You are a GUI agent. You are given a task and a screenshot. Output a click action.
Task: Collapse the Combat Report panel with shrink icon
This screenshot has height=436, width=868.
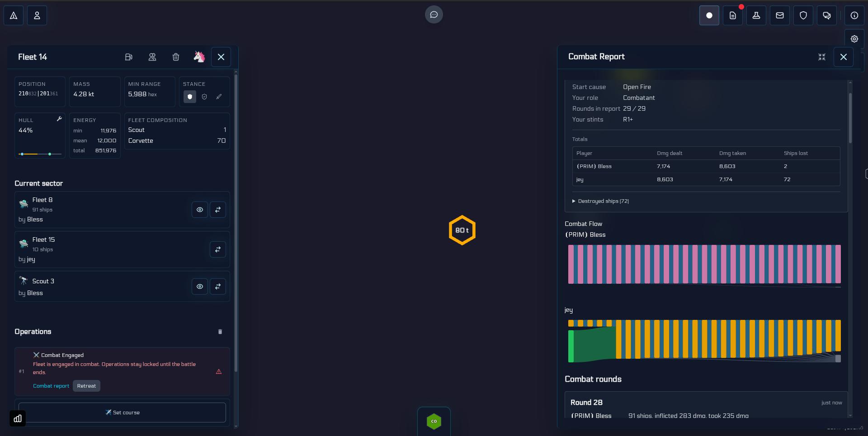(822, 57)
